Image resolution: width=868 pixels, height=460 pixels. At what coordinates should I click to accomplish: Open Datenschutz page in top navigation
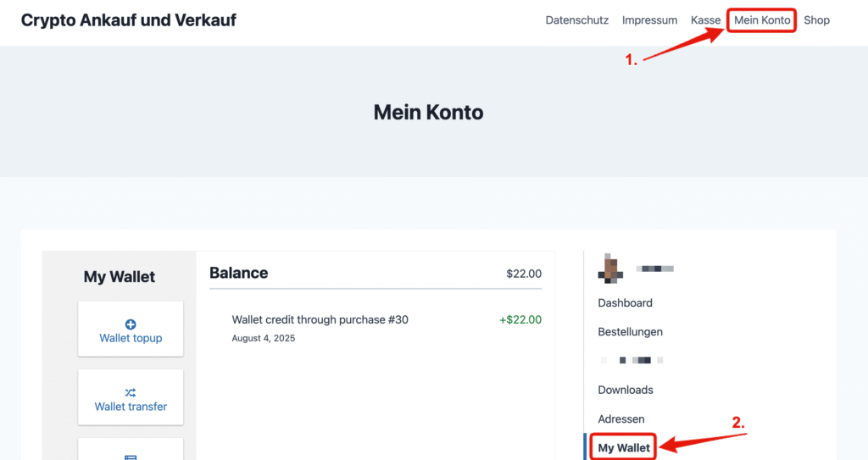[x=576, y=20]
